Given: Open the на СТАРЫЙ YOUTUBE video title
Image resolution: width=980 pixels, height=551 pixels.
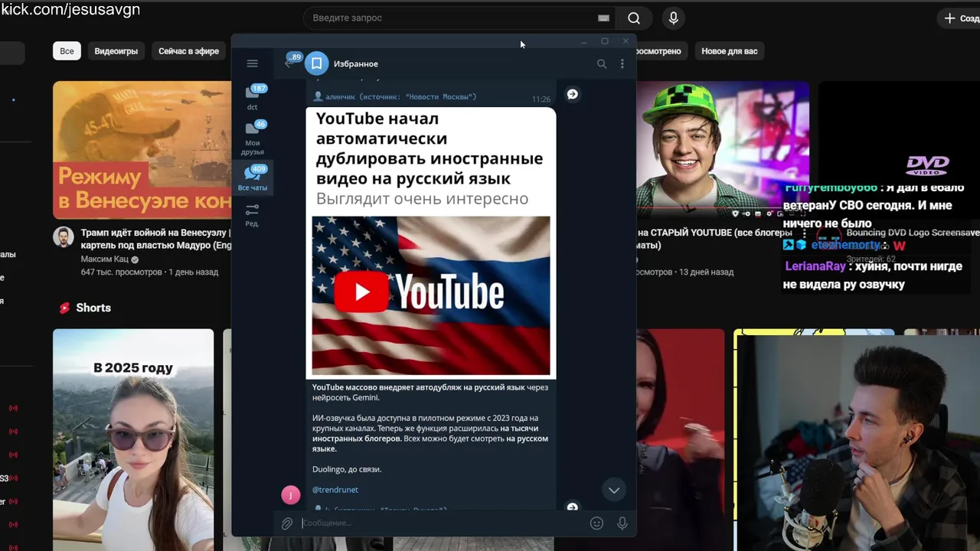Looking at the screenshot, I should click(x=714, y=239).
